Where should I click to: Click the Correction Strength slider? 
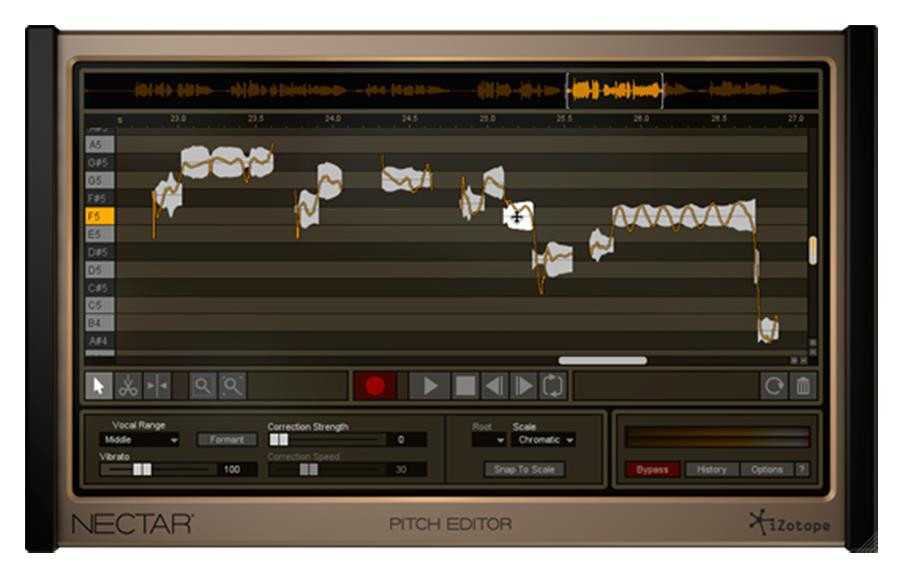[327, 440]
